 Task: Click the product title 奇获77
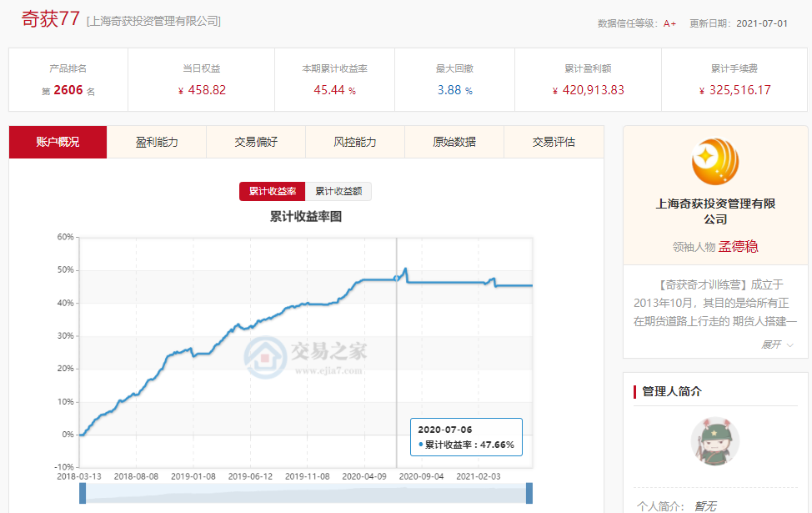point(50,19)
